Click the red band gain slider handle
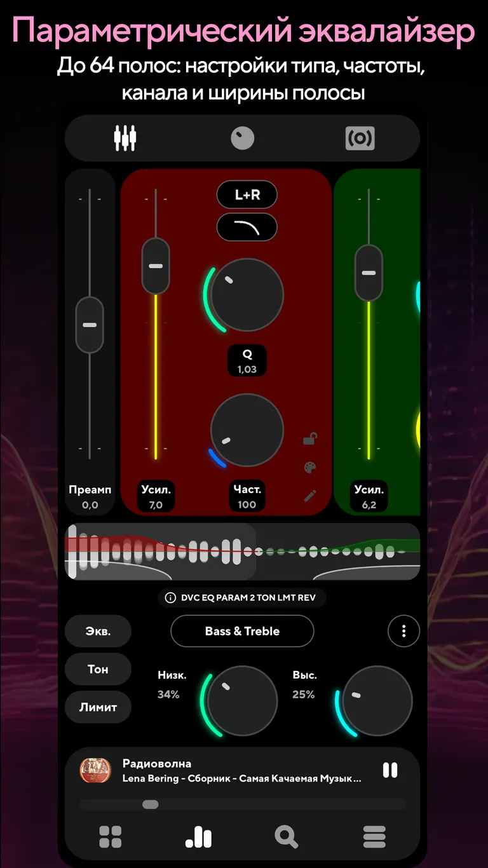 (156, 266)
